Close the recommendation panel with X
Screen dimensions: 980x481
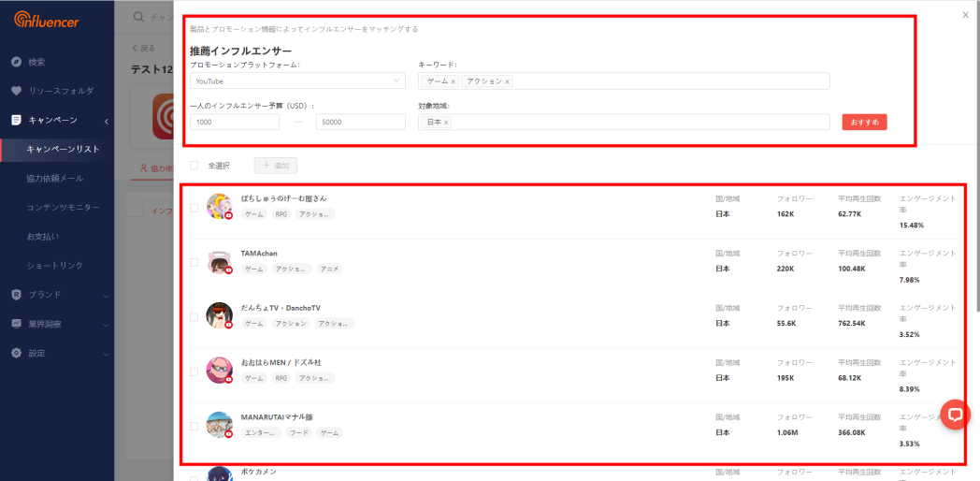tap(965, 14)
